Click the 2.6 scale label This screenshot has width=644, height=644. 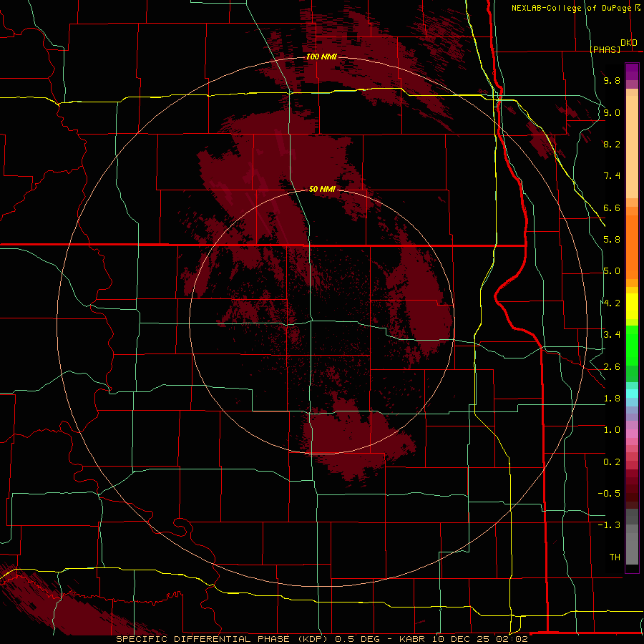point(612,367)
